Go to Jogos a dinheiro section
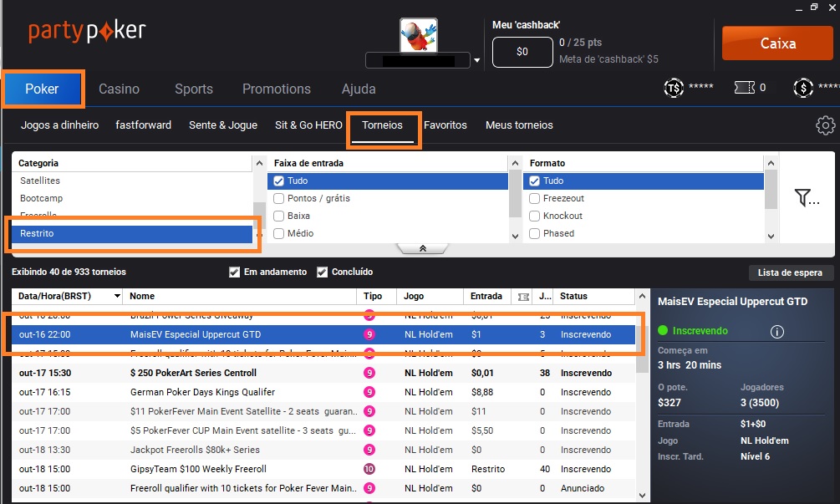Screen dimensions: 840x504 (x=59, y=125)
